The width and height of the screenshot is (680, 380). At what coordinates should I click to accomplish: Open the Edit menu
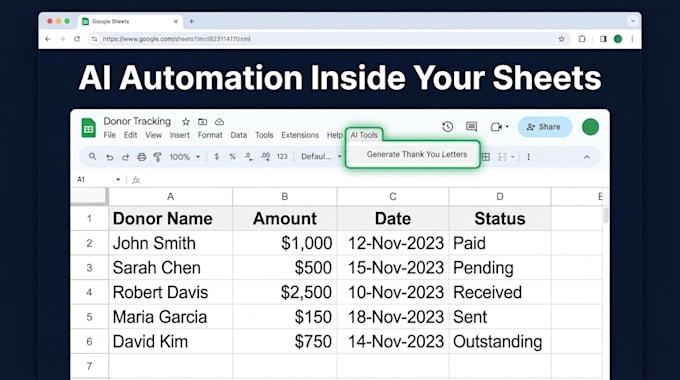[131, 135]
